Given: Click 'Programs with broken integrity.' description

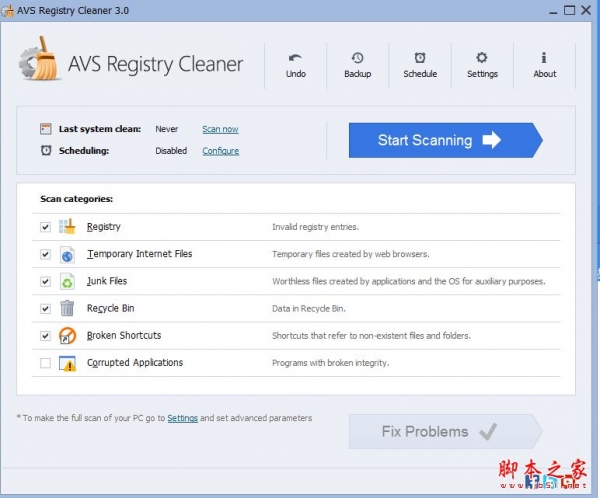Looking at the screenshot, I should click(331, 363).
